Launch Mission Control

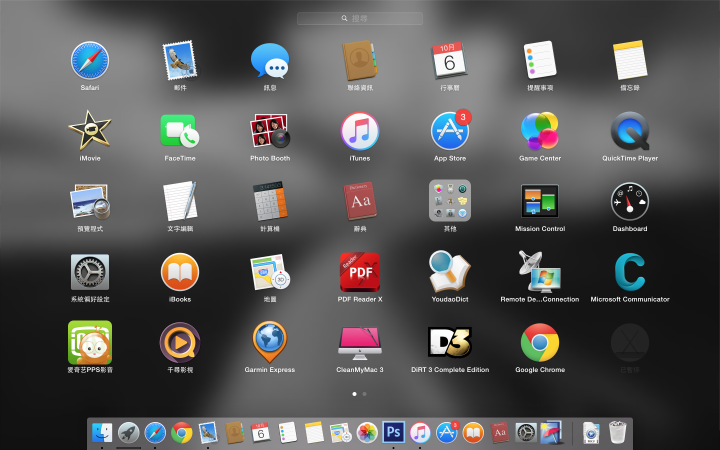540,201
